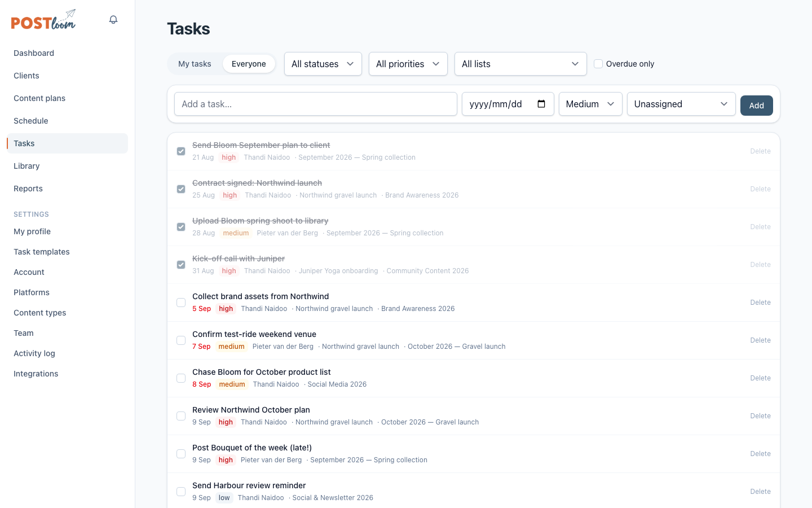Delete the Review Northwind October plan task

[x=760, y=416]
